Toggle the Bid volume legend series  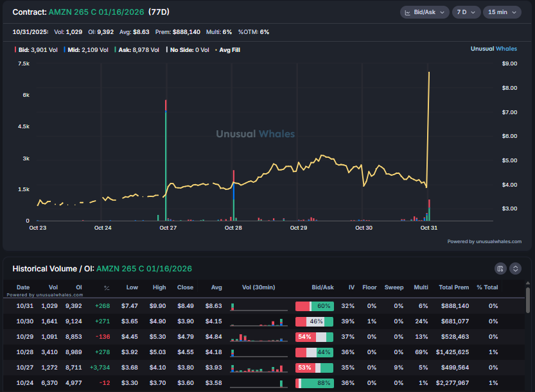[30, 49]
